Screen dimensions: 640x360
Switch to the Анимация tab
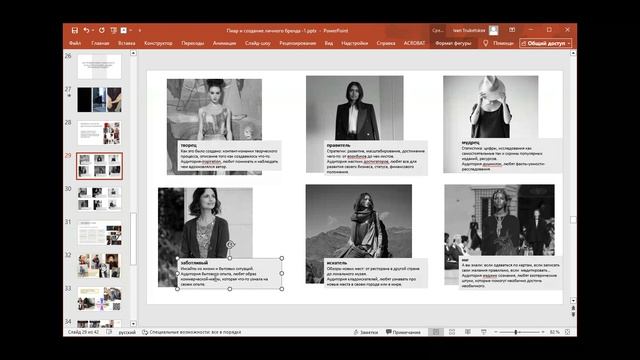pyautogui.click(x=224, y=43)
